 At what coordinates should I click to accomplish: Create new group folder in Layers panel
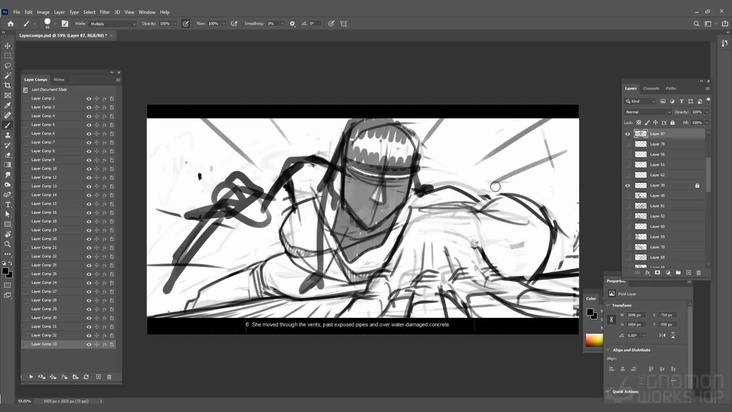click(678, 272)
